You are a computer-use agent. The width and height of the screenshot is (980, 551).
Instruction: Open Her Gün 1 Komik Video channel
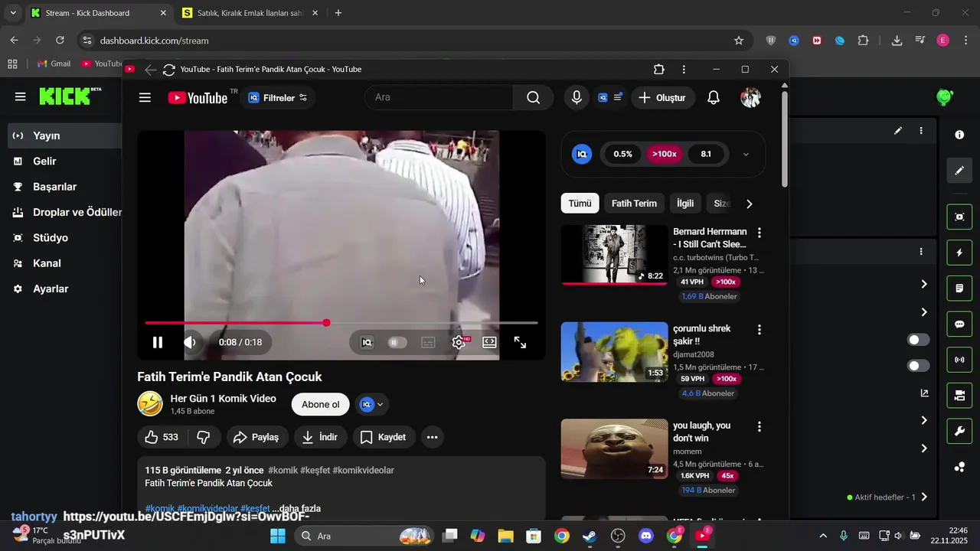pyautogui.click(x=223, y=398)
